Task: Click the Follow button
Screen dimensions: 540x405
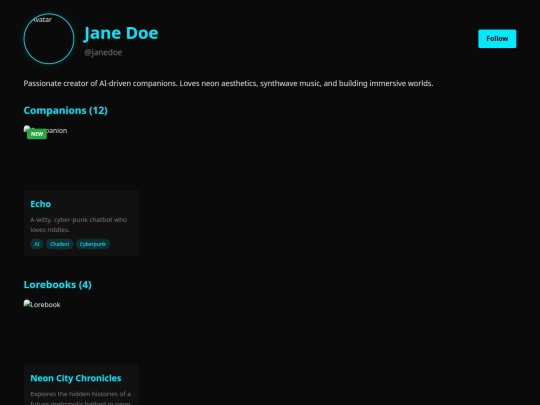Action: click(497, 39)
